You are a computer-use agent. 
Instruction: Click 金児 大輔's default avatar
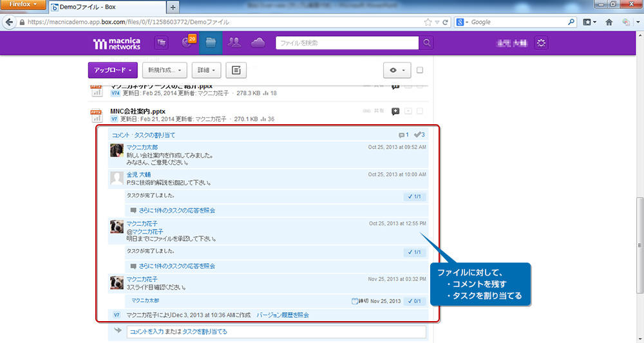(x=117, y=178)
